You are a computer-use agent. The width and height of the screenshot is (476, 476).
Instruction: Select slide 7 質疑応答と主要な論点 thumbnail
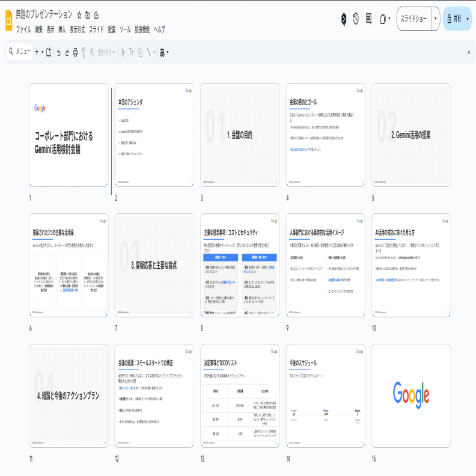coord(154,265)
